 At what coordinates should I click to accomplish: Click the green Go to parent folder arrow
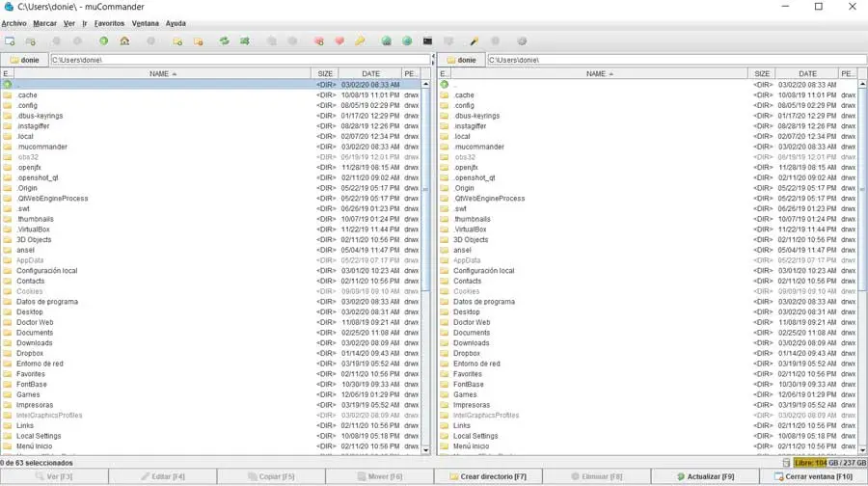(103, 40)
